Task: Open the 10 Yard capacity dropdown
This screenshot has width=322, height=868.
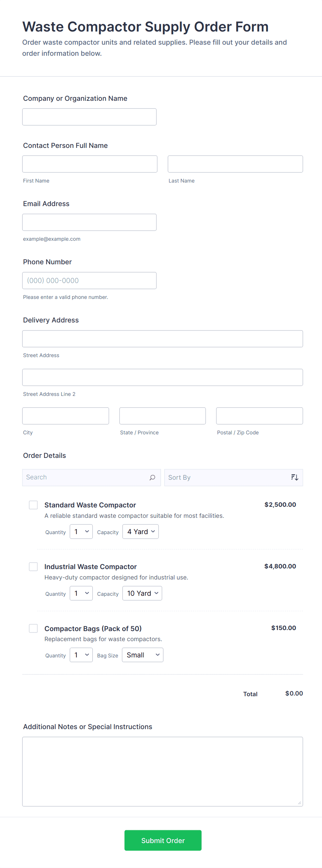Action: point(142,593)
